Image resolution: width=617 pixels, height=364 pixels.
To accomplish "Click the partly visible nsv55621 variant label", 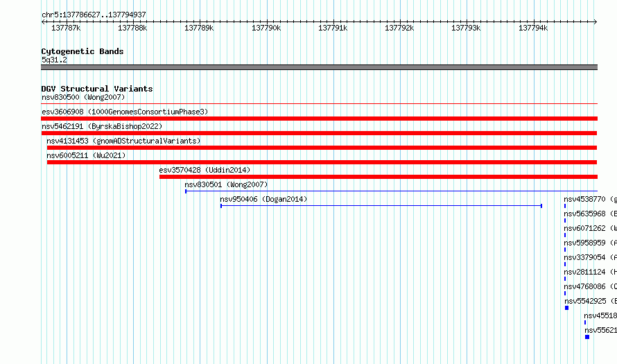I will 601,330.
